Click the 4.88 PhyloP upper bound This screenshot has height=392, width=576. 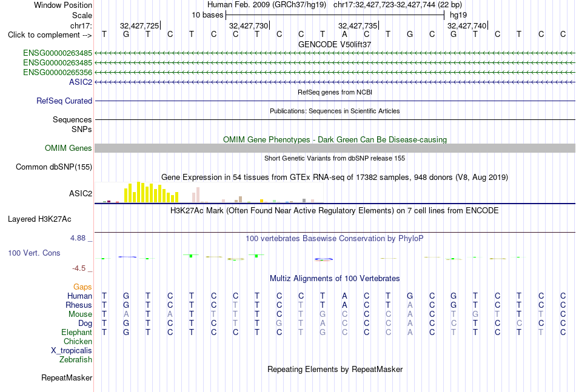(78, 238)
